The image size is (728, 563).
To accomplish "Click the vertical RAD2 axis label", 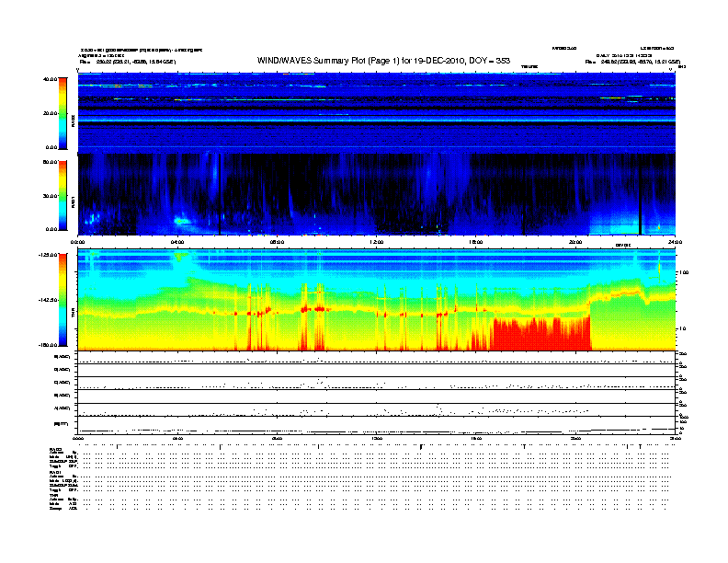I will [x=73, y=121].
